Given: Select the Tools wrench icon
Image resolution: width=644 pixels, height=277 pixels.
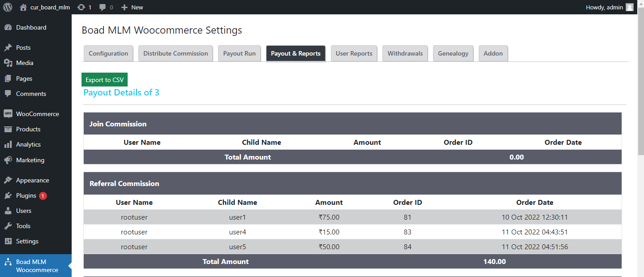Looking at the screenshot, I should [10, 226].
